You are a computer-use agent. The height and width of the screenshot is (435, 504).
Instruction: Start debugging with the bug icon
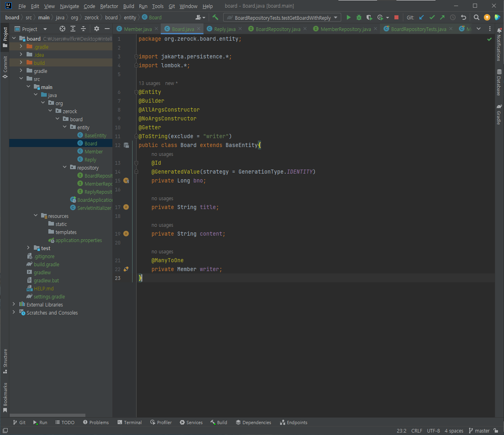[x=359, y=17]
